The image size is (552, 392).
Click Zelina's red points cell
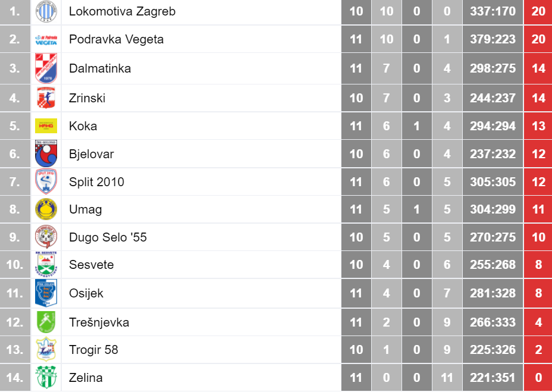[538, 378]
